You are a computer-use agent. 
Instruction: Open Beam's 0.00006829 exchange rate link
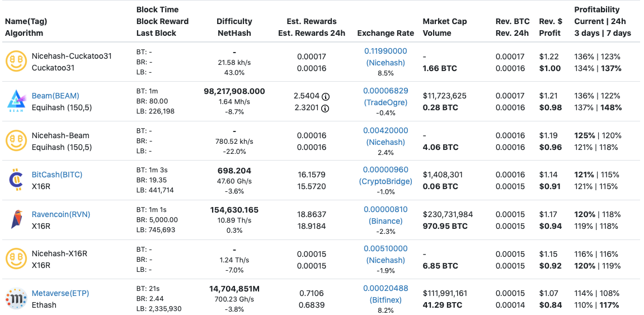coord(386,91)
